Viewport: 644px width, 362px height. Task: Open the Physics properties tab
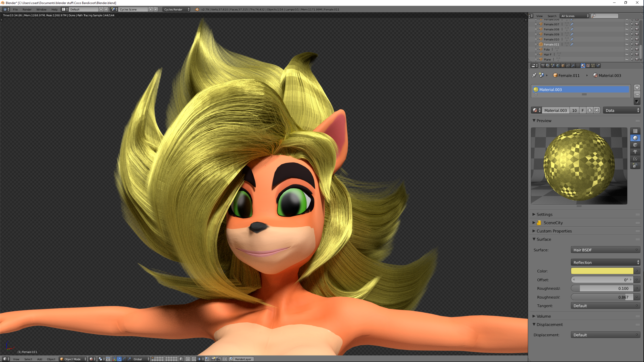pos(598,66)
